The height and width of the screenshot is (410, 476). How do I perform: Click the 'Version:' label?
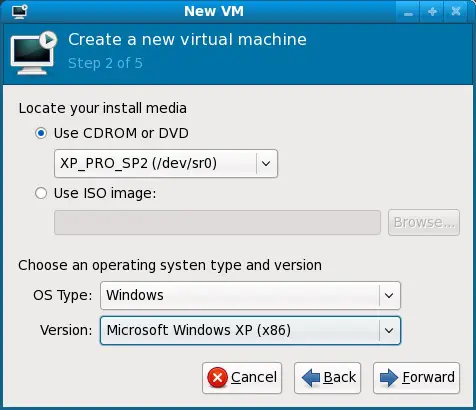(66, 330)
